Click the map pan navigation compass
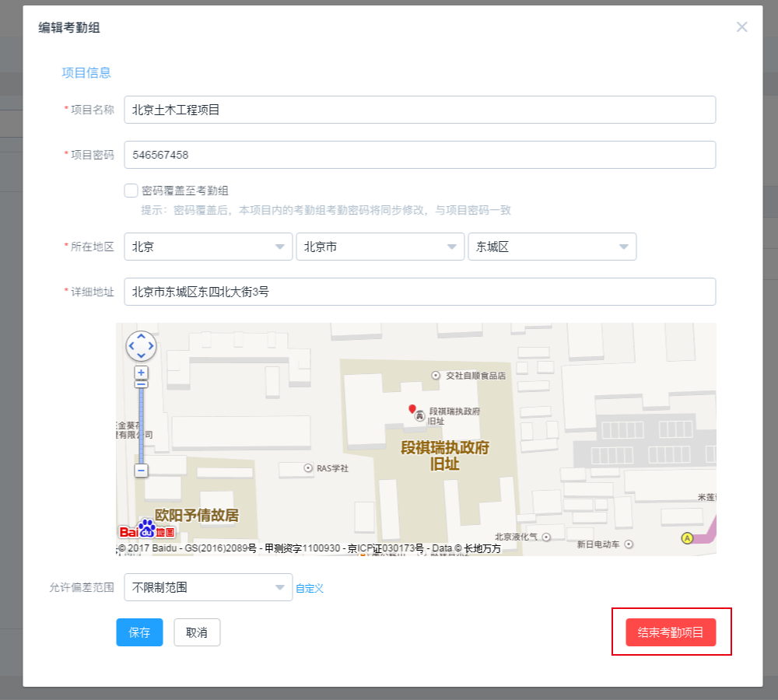The image size is (778, 700). 141,346
